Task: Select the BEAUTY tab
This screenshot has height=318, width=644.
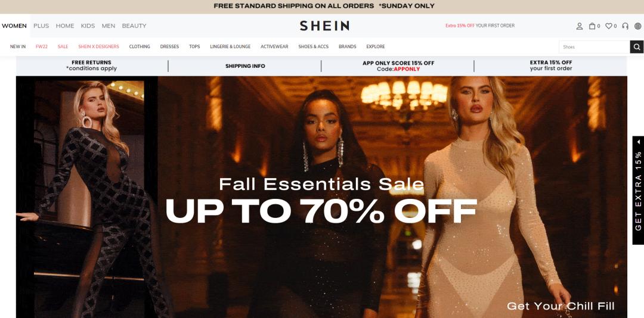Action: pyautogui.click(x=134, y=26)
